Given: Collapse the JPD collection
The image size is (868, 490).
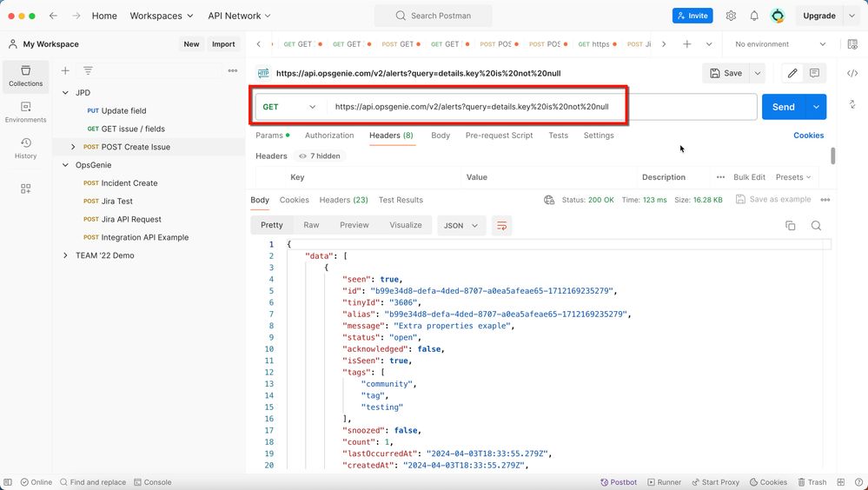Looking at the screenshot, I should pyautogui.click(x=65, y=93).
